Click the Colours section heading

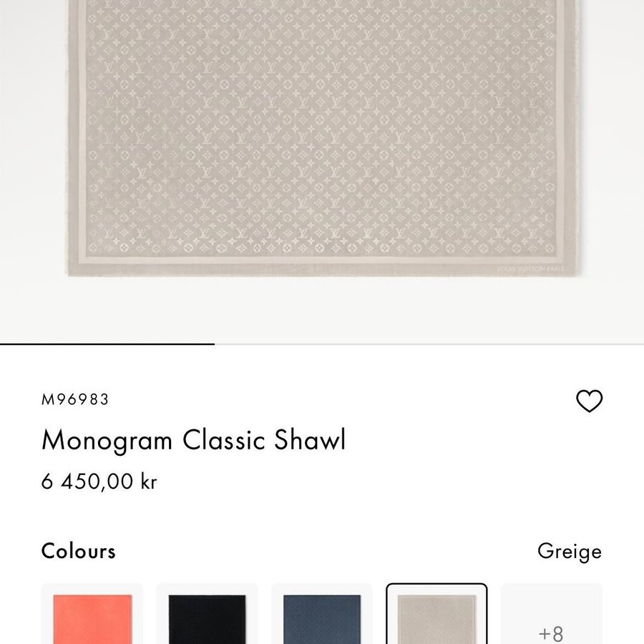[79, 551]
